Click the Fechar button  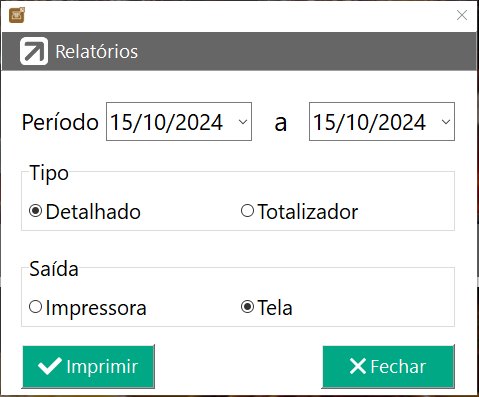coord(388,367)
